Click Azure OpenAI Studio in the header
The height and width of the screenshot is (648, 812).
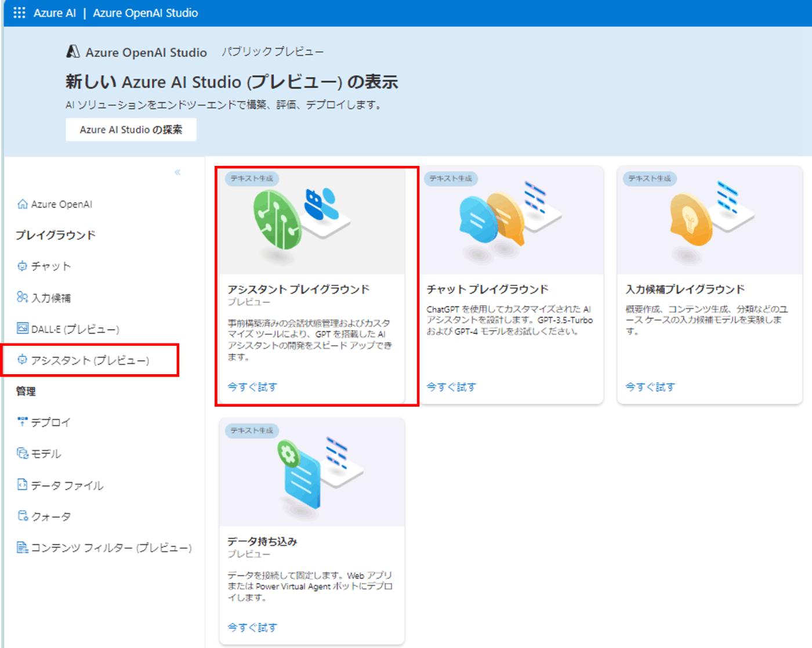pyautogui.click(x=146, y=13)
